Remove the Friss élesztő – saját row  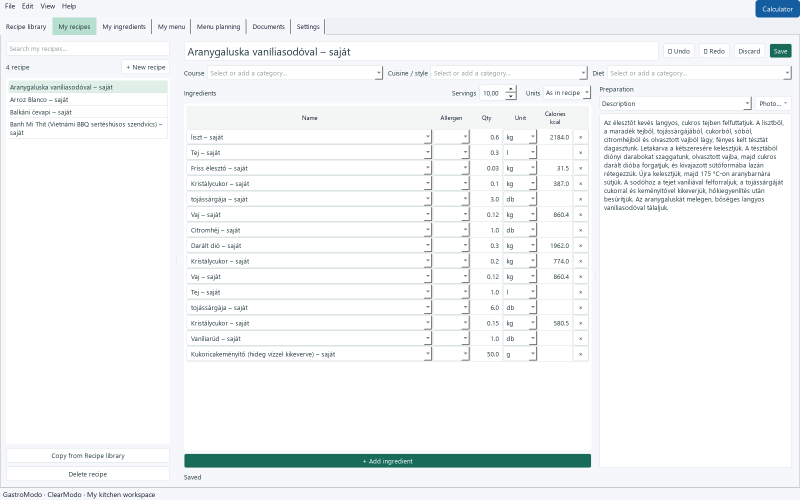(x=580, y=168)
